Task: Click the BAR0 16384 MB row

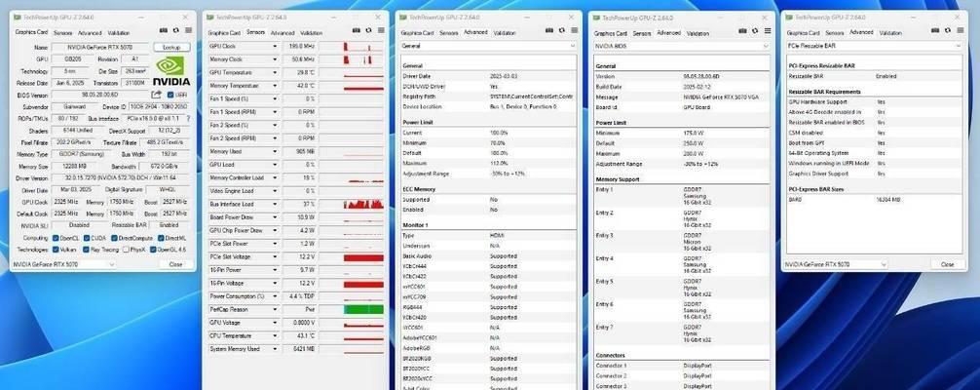Action: click(x=875, y=199)
